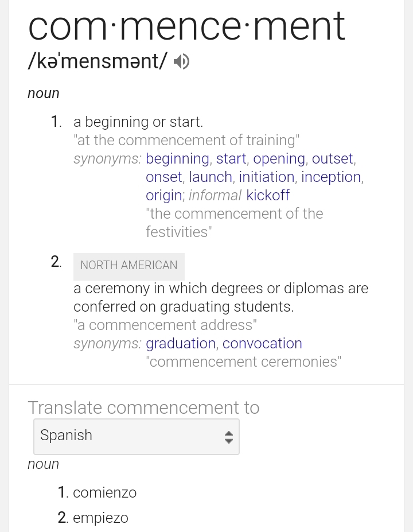413x532 pixels.
Task: Go to the 'initiation' synonym
Action: click(x=266, y=177)
